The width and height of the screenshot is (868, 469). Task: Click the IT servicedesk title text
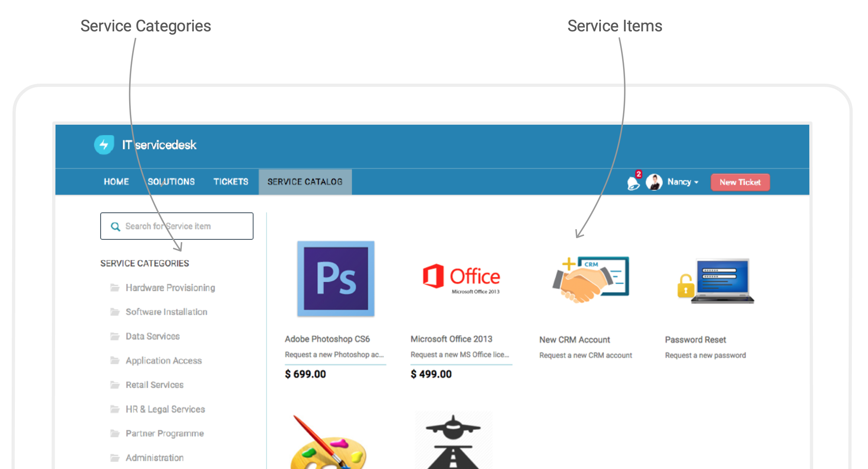(159, 145)
